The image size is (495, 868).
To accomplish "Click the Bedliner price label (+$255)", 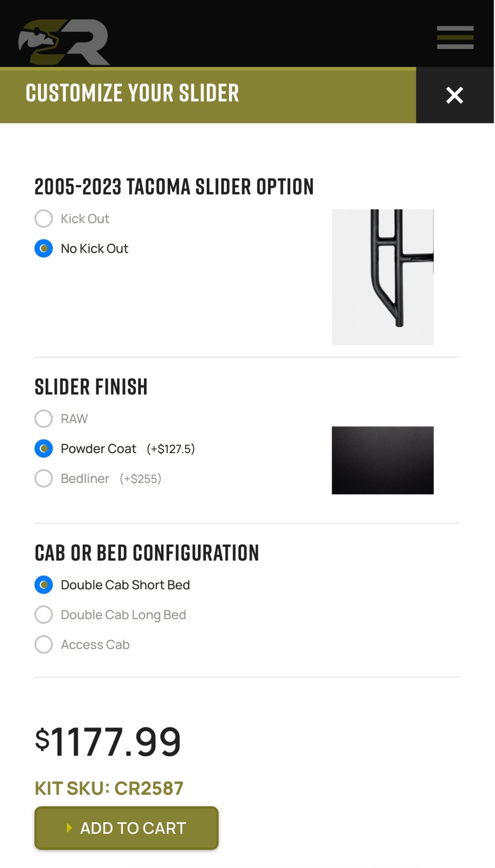I will click(140, 479).
